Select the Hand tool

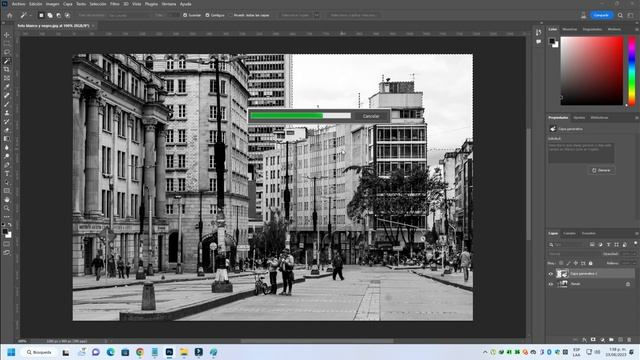coord(7,200)
